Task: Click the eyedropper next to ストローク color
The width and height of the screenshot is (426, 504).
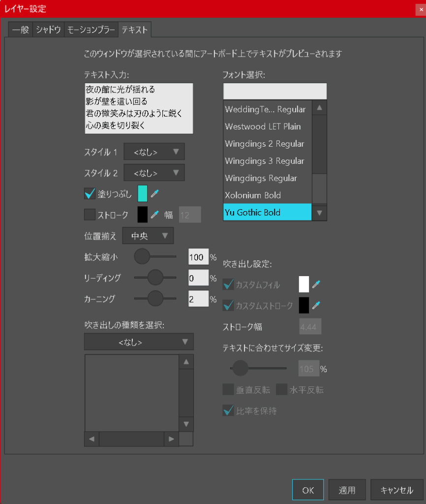Action: coord(155,214)
